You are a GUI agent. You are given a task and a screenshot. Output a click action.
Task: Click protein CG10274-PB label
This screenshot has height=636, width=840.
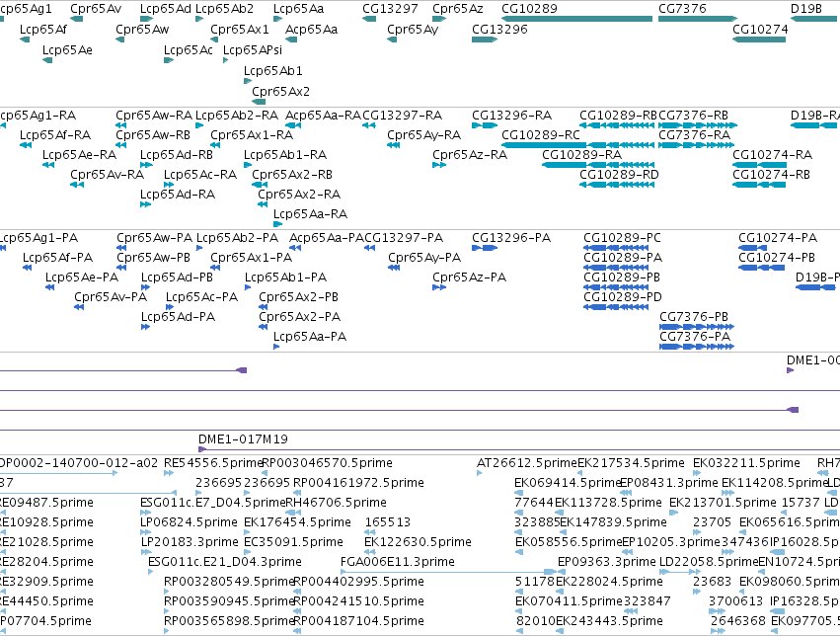[776, 258]
